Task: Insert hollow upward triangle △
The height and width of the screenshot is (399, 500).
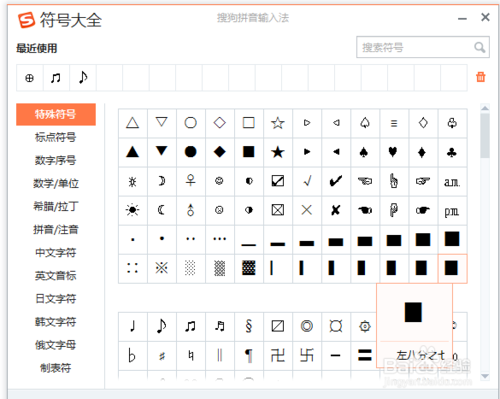Action: [x=133, y=123]
